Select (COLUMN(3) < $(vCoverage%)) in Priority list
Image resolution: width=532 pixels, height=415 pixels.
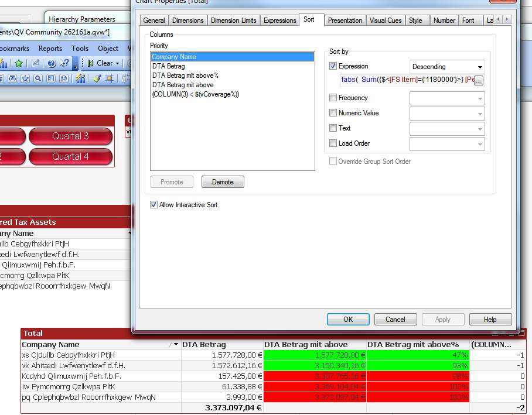point(233,94)
